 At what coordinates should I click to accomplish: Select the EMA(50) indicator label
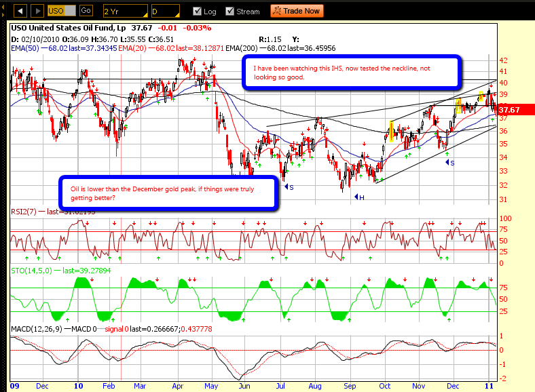(25, 48)
